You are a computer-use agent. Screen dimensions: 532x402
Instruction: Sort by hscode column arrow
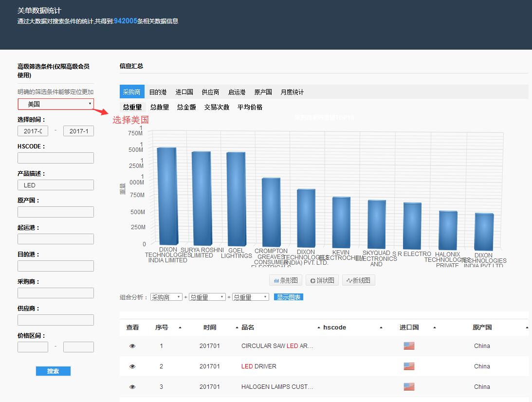[x=381, y=328]
